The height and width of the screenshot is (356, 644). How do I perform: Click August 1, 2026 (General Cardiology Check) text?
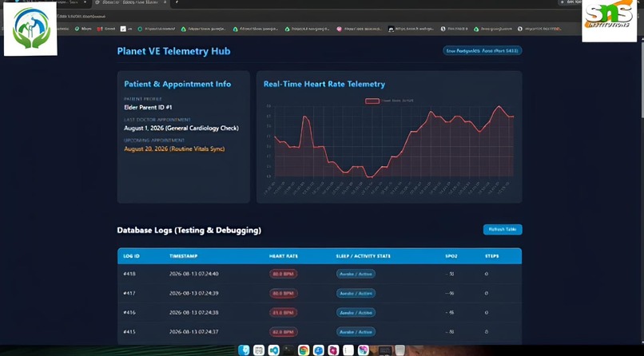click(x=181, y=128)
